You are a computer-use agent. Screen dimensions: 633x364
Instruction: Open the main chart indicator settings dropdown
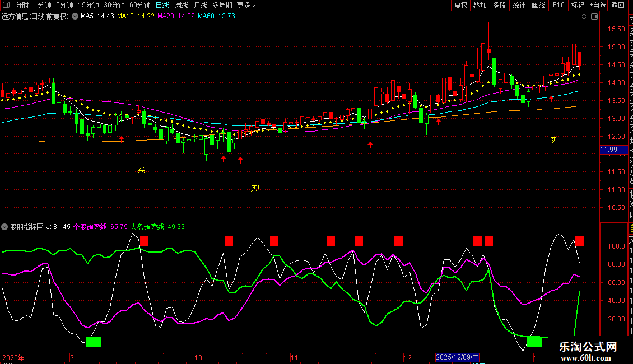[75, 17]
